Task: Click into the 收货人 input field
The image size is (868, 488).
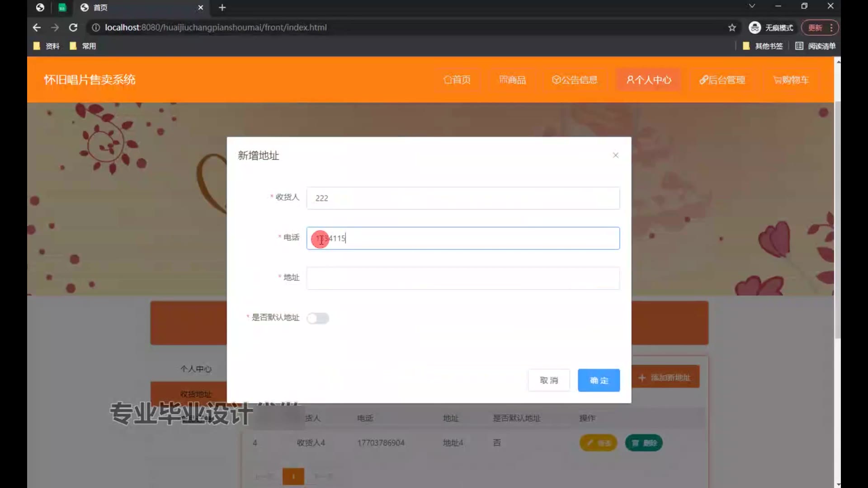Action: click(462, 198)
